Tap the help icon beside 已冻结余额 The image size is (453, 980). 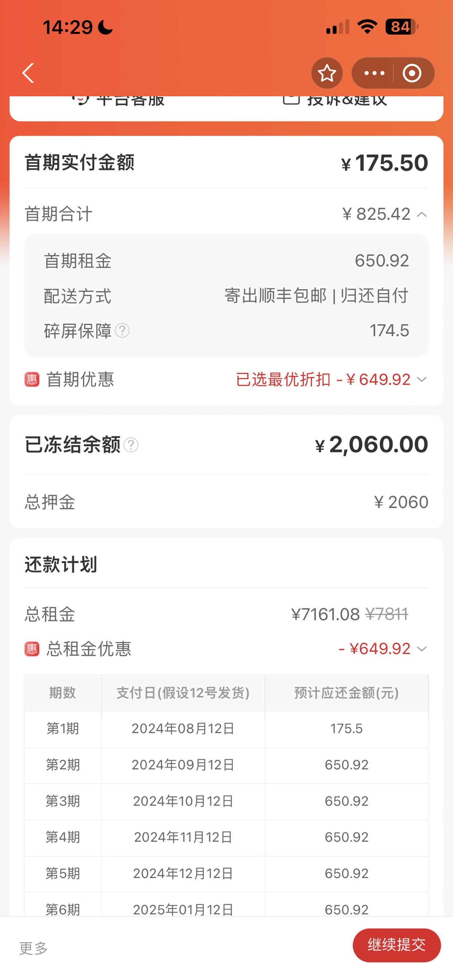(x=131, y=445)
